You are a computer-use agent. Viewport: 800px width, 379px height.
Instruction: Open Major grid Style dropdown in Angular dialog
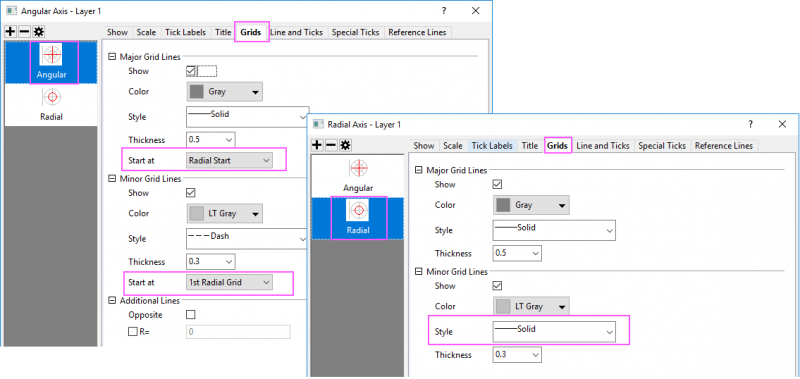point(248,117)
